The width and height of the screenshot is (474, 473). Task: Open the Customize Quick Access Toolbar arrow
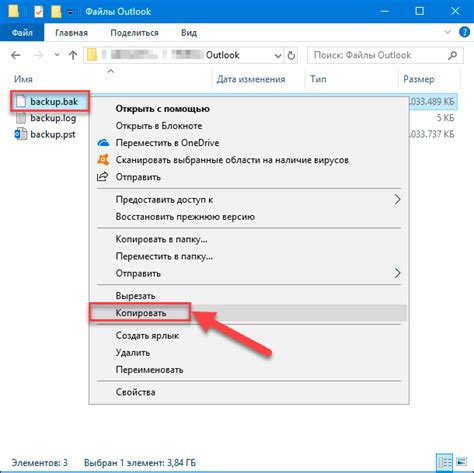point(70,12)
